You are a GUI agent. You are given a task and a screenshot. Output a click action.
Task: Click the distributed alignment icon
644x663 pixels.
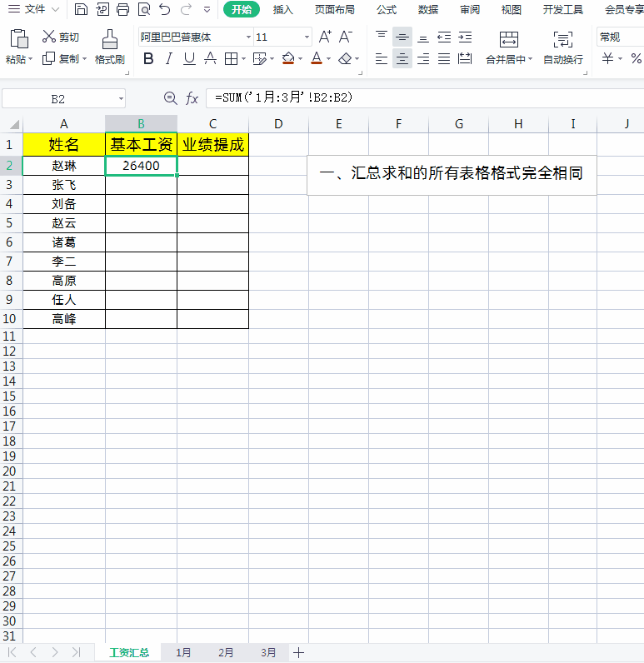(x=465, y=58)
